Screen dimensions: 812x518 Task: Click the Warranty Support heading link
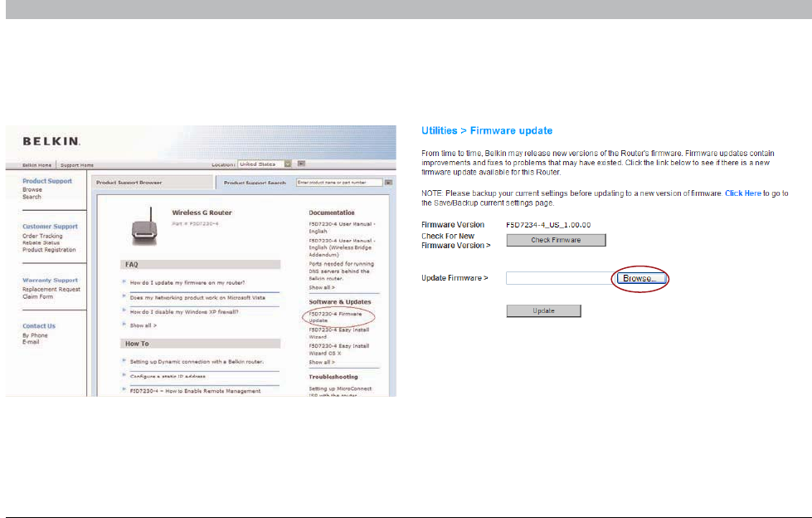pyautogui.click(x=50, y=280)
